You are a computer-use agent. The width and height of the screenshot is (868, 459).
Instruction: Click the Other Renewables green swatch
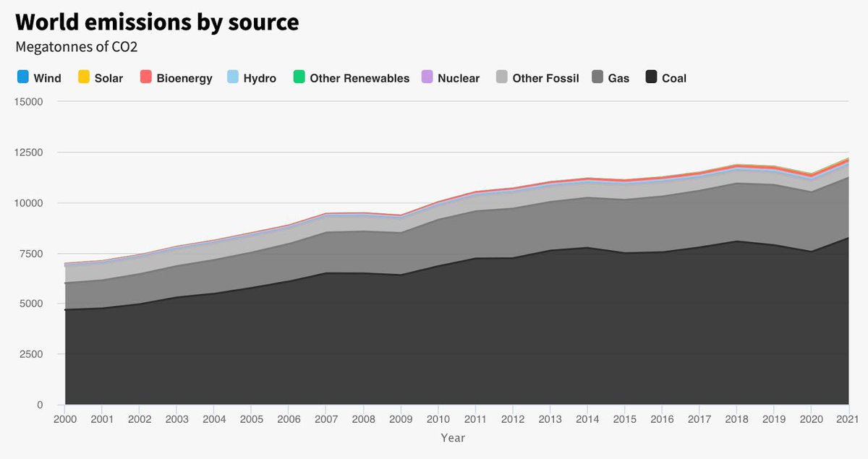[x=299, y=77]
